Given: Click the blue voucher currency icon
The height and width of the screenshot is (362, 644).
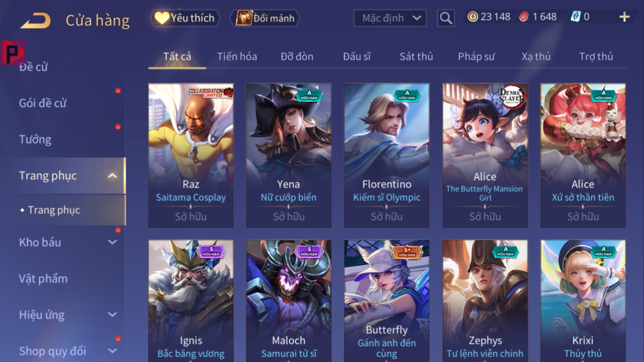Looking at the screenshot, I should click(x=575, y=17).
